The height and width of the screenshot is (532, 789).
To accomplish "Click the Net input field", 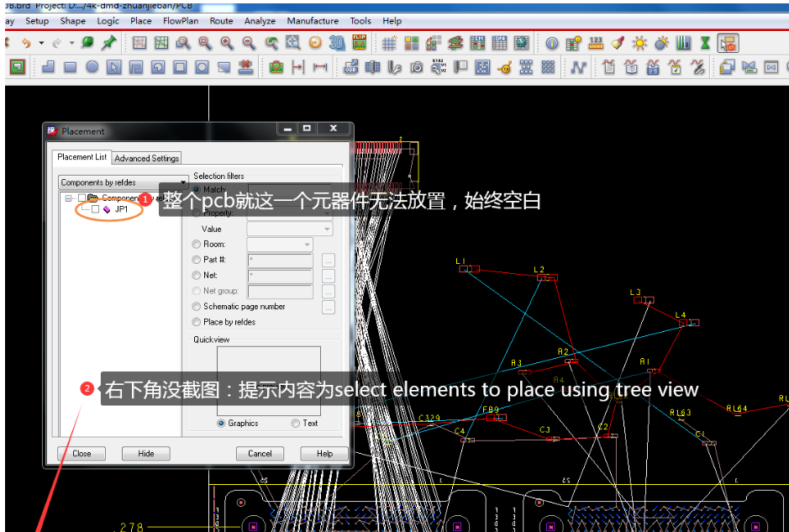I will tap(280, 276).
